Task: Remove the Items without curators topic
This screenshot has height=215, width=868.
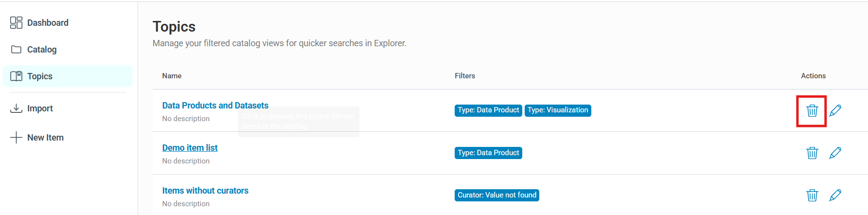Action: coord(812,195)
